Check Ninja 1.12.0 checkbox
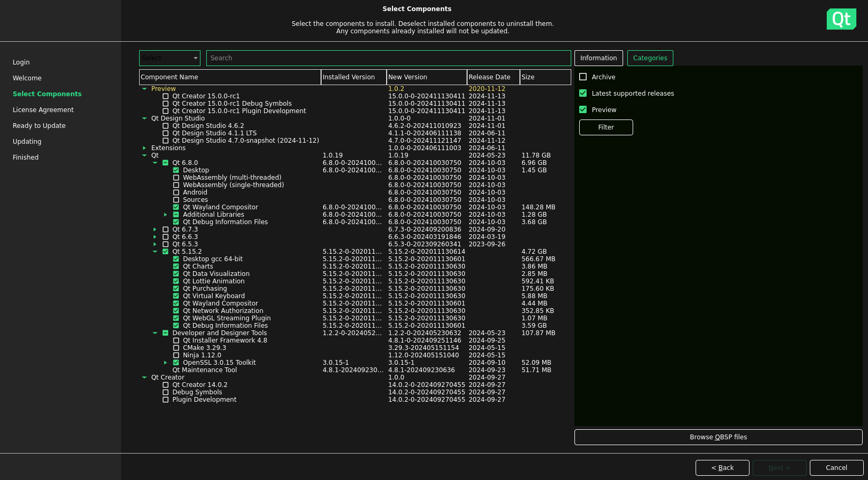868x480 pixels. [x=176, y=355]
